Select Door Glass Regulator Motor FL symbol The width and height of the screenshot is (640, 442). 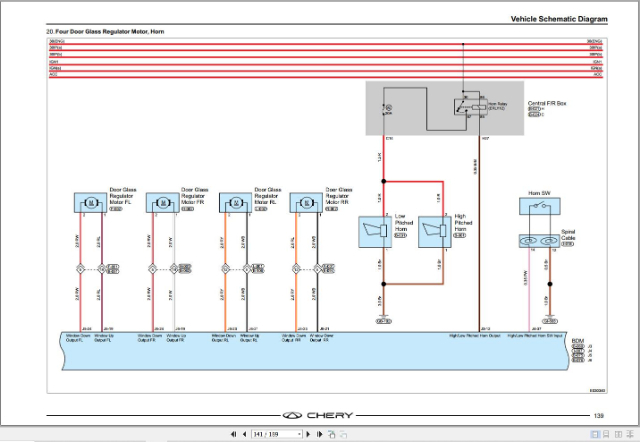(91, 202)
